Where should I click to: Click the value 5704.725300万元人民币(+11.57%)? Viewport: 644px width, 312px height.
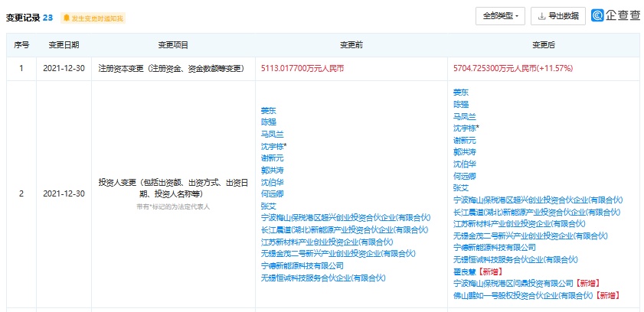coord(512,69)
